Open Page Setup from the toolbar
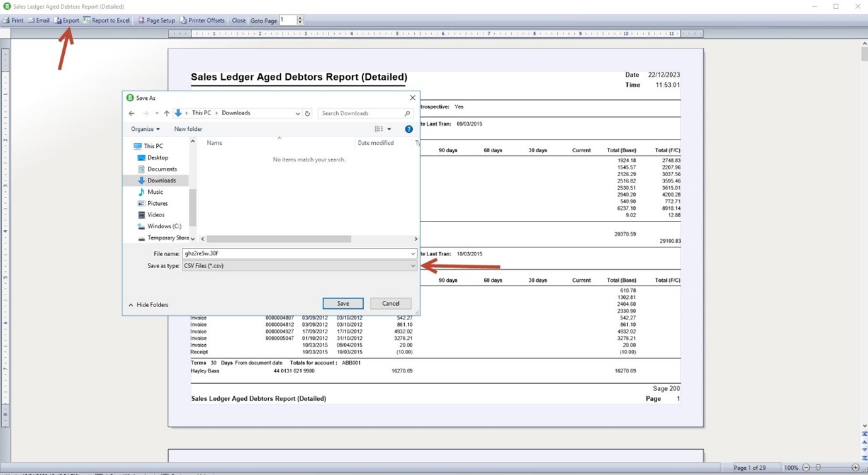 [157, 20]
